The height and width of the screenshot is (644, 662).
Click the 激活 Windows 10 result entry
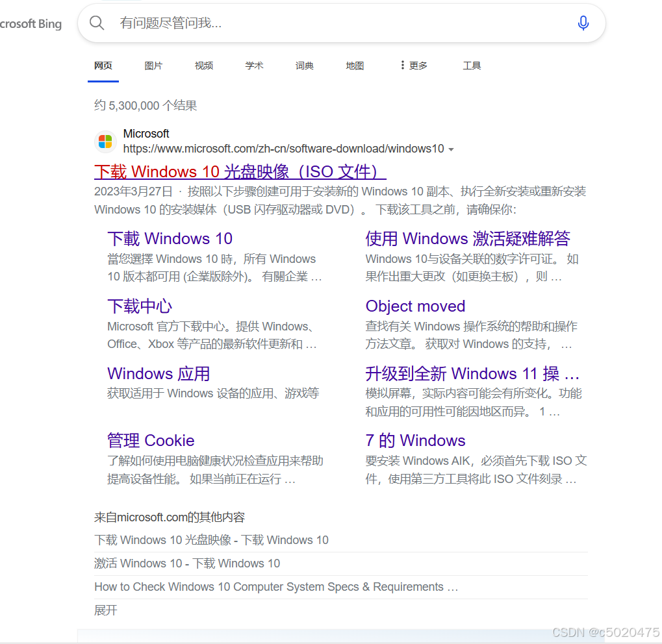pos(186,563)
